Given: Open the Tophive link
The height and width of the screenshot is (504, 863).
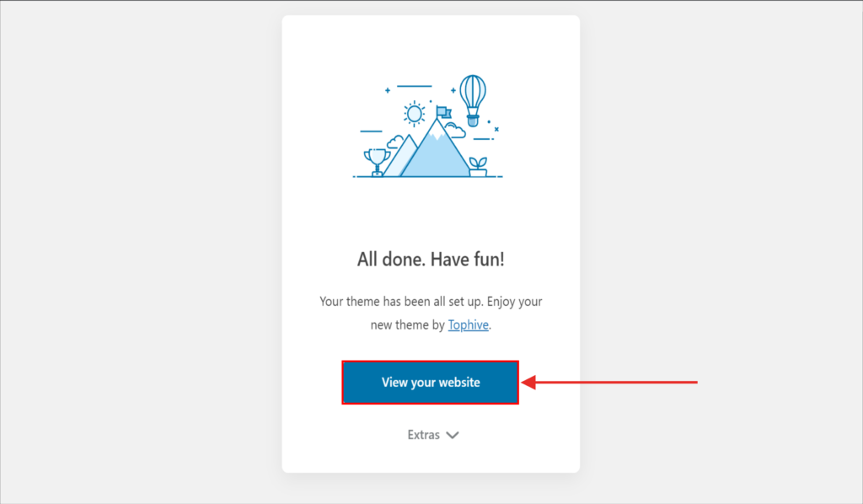Looking at the screenshot, I should (x=468, y=324).
